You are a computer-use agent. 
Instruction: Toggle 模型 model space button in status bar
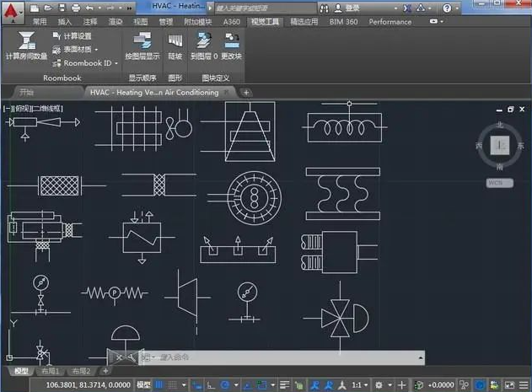145,385
